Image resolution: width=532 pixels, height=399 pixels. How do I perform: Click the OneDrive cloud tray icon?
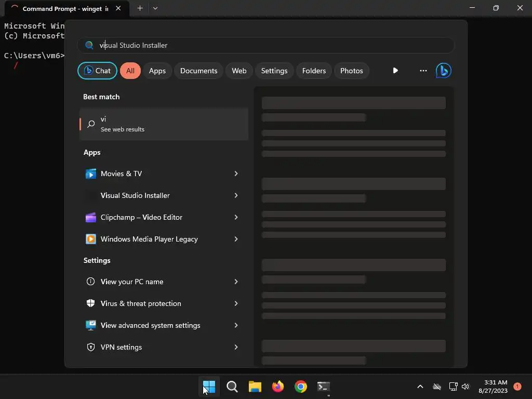437,387
